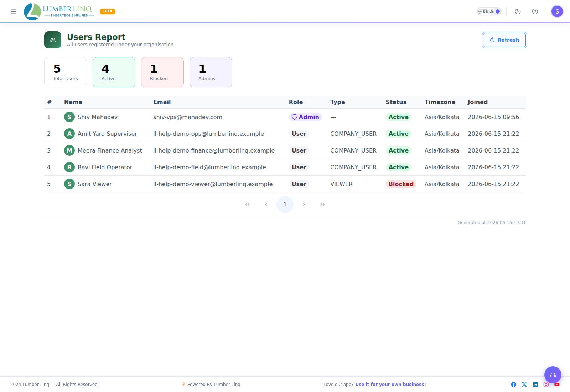Click the Joined column header
Image resolution: width=570 pixels, height=392 pixels.
(478, 102)
